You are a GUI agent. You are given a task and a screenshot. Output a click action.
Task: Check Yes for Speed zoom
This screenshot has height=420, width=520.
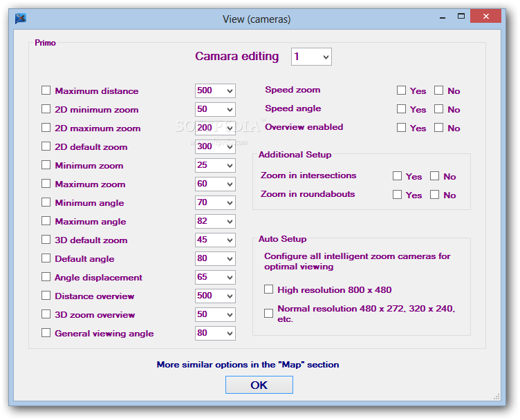401,90
